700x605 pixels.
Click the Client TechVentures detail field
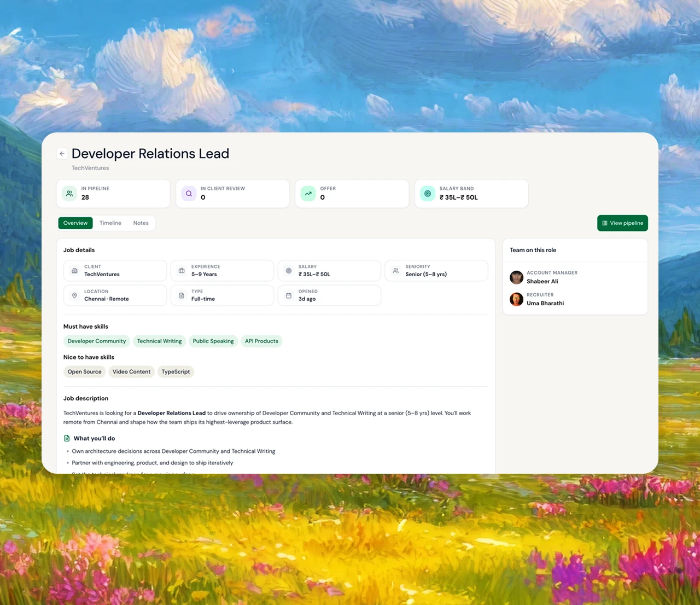[115, 271]
